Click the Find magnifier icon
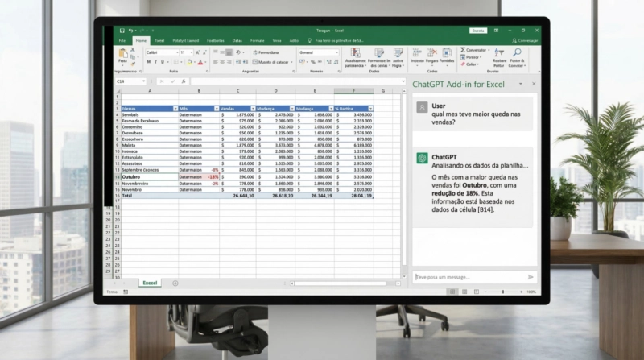 click(517, 52)
